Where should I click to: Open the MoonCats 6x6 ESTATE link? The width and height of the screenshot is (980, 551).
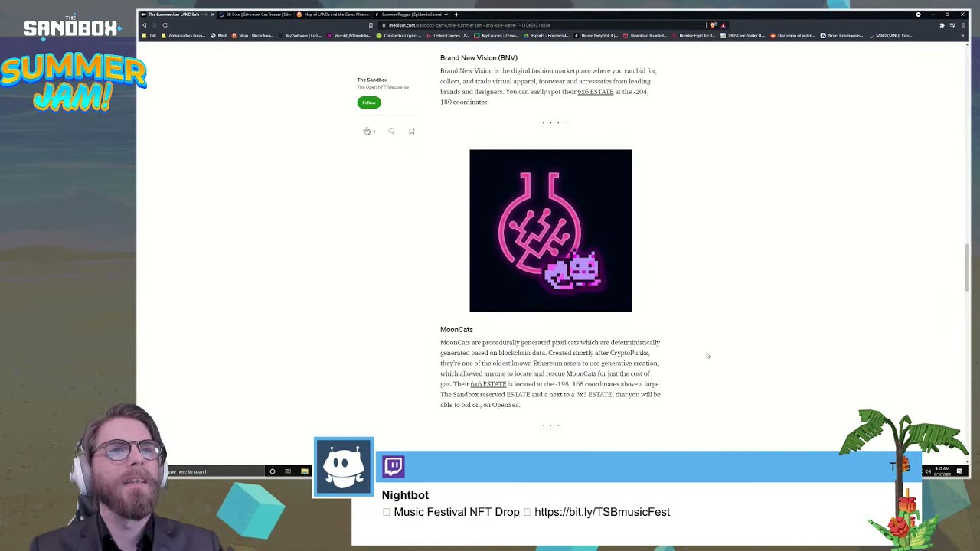pyautogui.click(x=488, y=384)
